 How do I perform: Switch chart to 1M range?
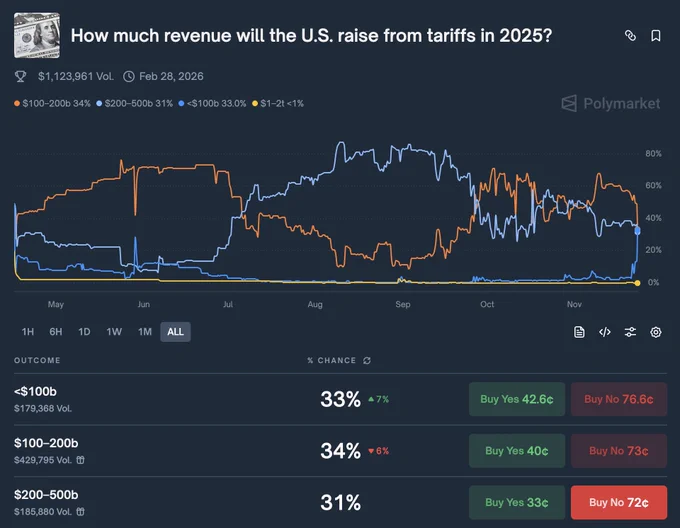click(145, 332)
